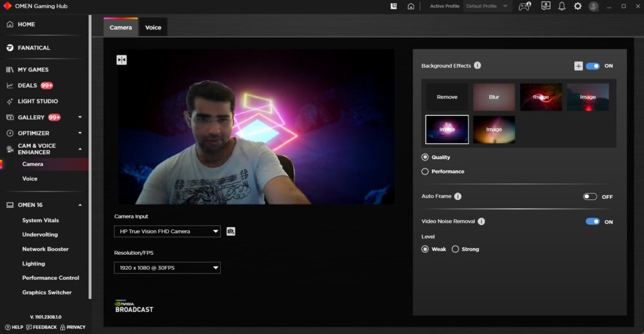
Task: Switch to the Voice tab
Action: (x=153, y=28)
